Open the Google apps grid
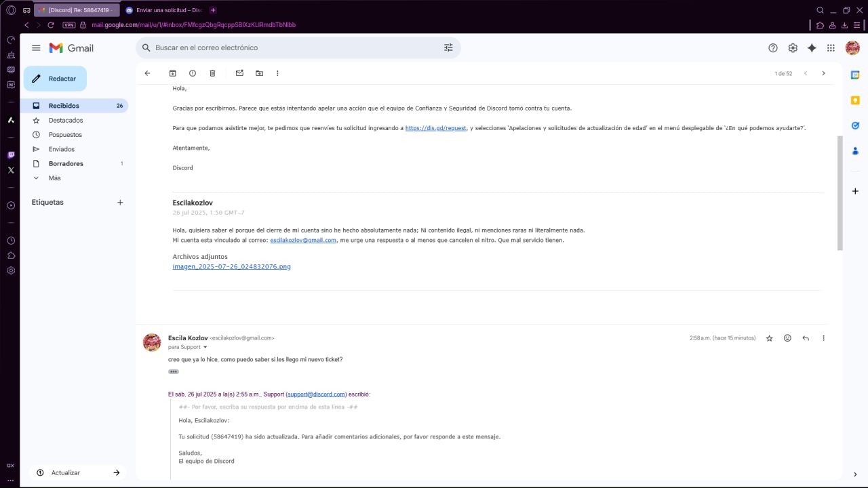Image resolution: width=868 pixels, height=488 pixels. click(831, 48)
